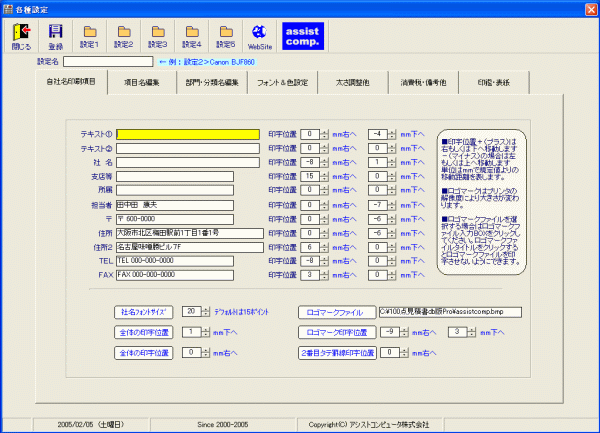Close the 各種設定 window
This screenshot has height=433, width=600.
click(592, 9)
